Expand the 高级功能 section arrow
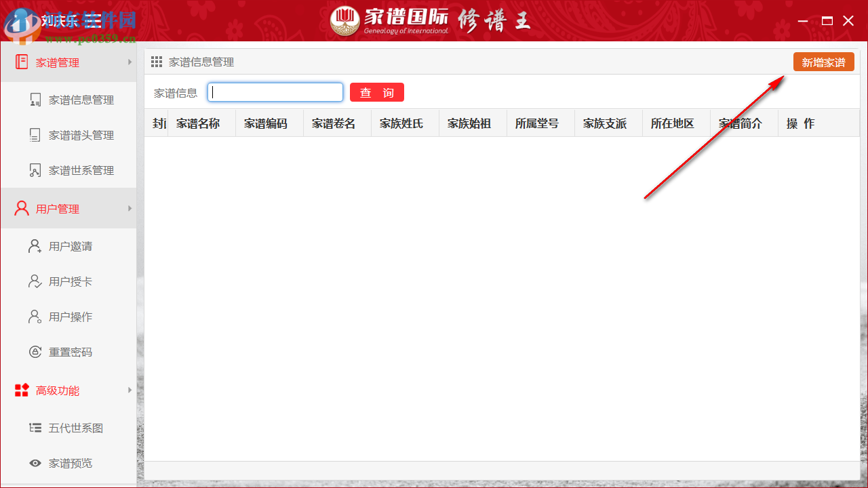Viewport: 868px width, 488px height. click(130, 390)
